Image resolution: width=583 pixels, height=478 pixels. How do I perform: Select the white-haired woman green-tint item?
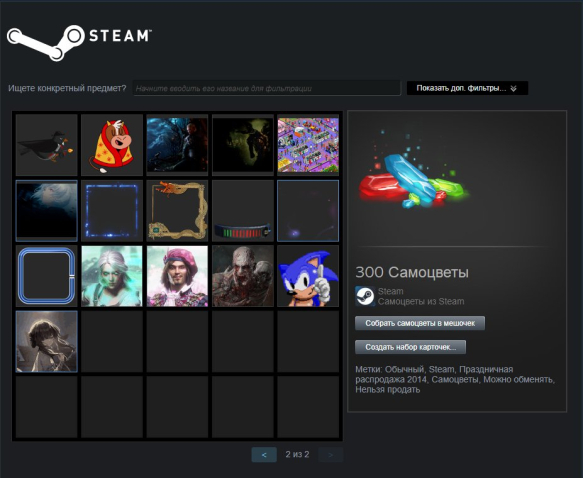(x=112, y=276)
